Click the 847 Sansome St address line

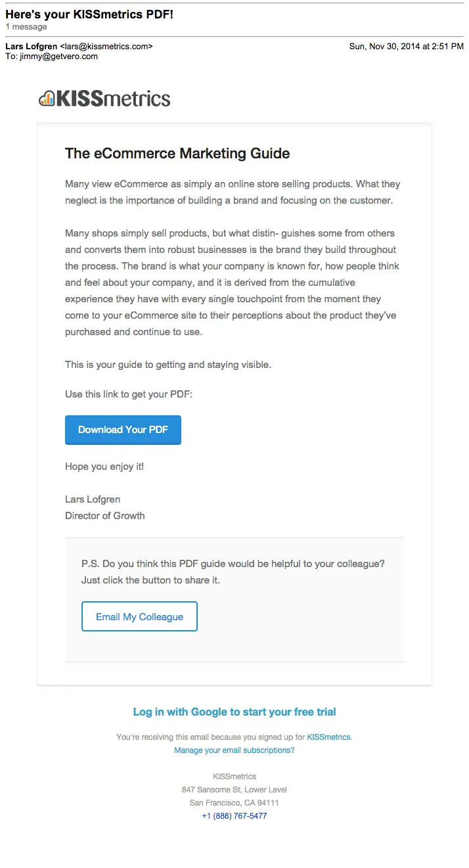pos(234,789)
